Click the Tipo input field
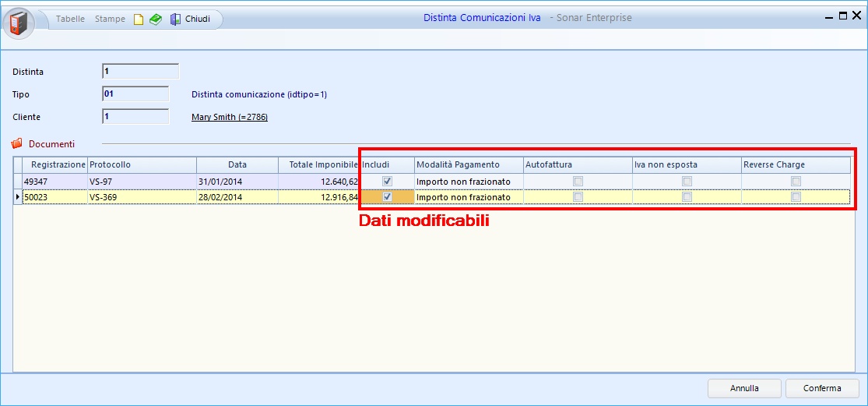The image size is (868, 406). click(135, 94)
